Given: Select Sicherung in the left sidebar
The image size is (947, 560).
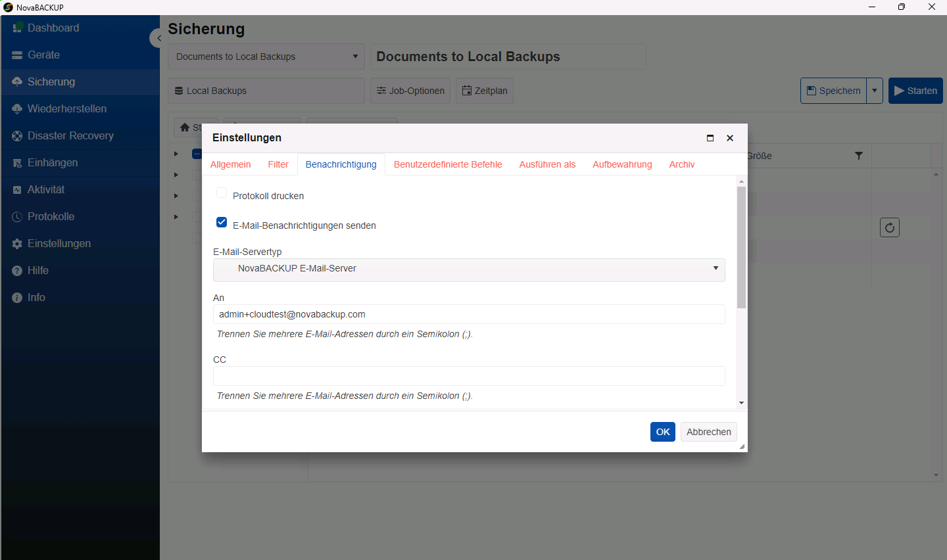Looking at the screenshot, I should pos(80,82).
